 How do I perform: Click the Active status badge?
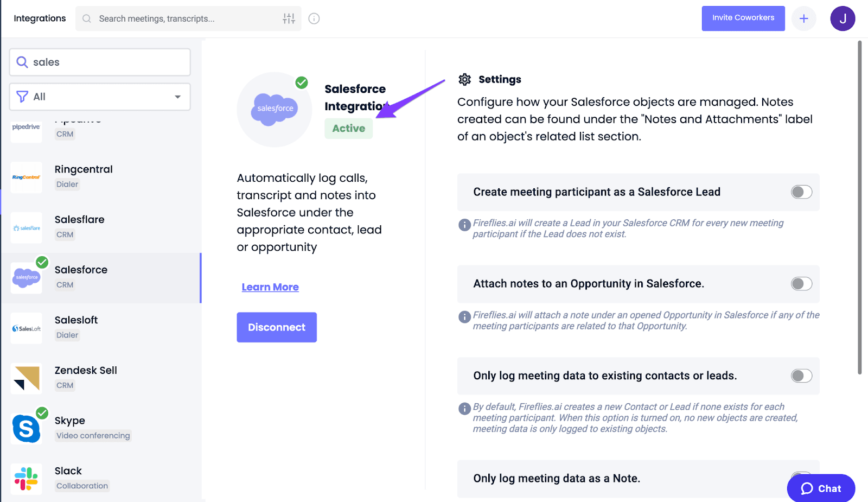(349, 129)
